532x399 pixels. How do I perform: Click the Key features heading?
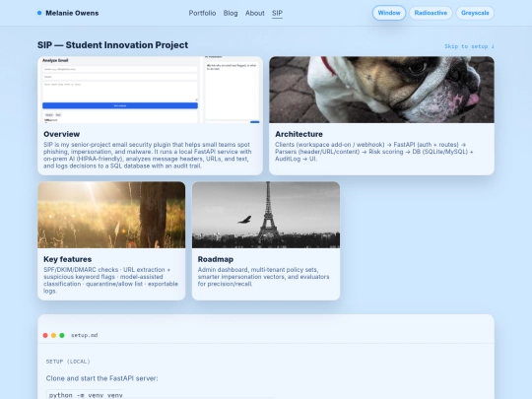pos(68,259)
